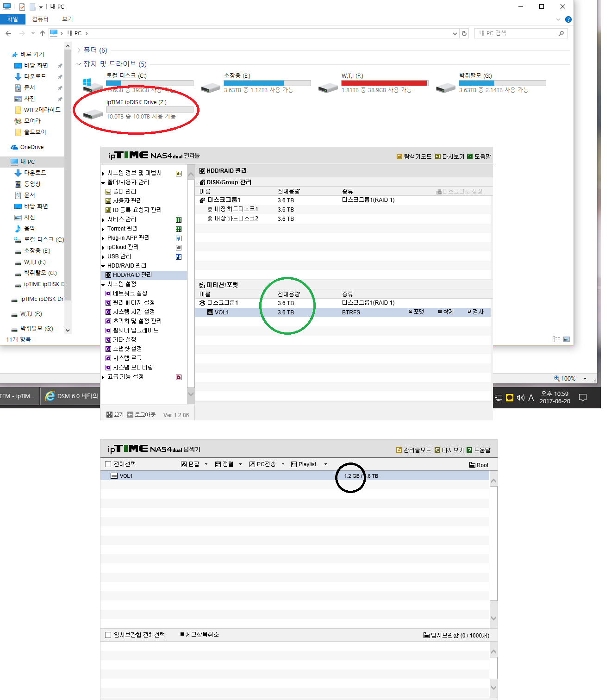Screen dimensions: 611x700
Task: Click 삭제 for the VOL1 partition
Action: click(x=446, y=312)
